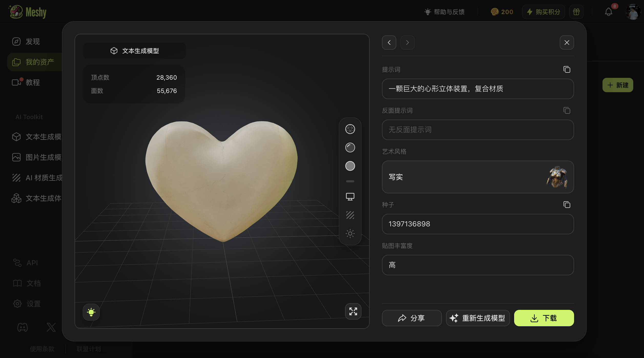The width and height of the screenshot is (644, 358).
Task: Click 购买积分 buy credits button
Action: point(543,12)
